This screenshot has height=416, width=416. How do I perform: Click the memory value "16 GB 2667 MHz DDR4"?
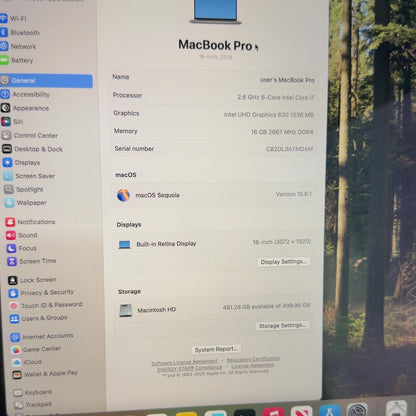[282, 132]
